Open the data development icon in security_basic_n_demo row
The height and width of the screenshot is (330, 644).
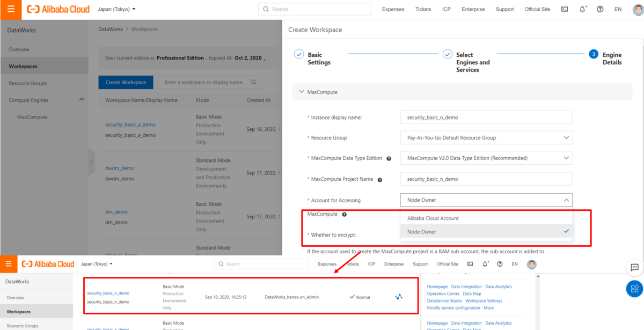pyautogui.click(x=399, y=296)
